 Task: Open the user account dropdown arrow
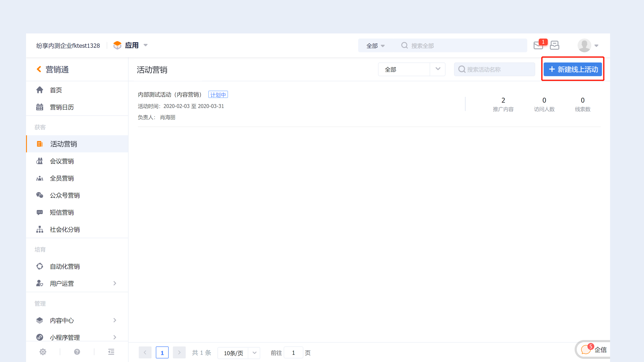coord(596,46)
